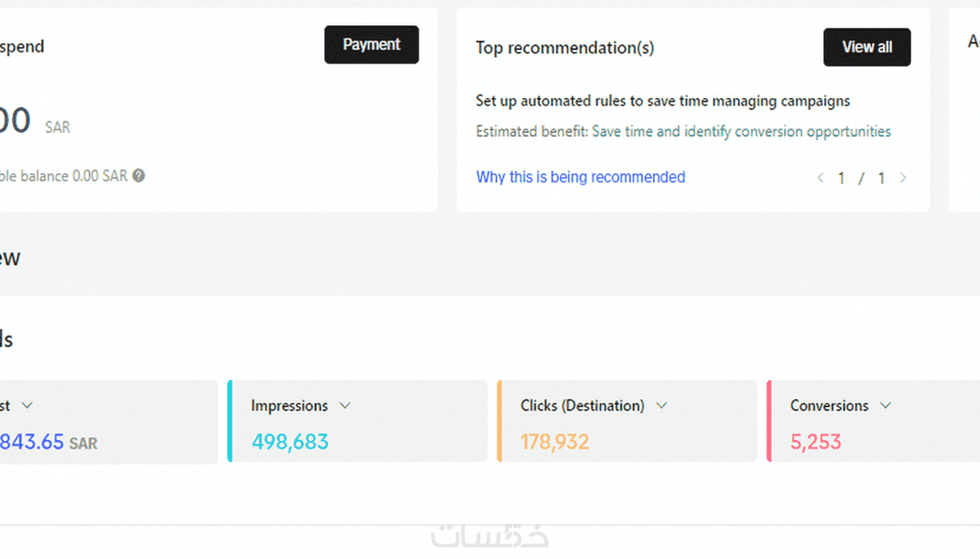Click the cyan bar on Impressions card
Viewport: 980px width, 559px height.
click(230, 421)
